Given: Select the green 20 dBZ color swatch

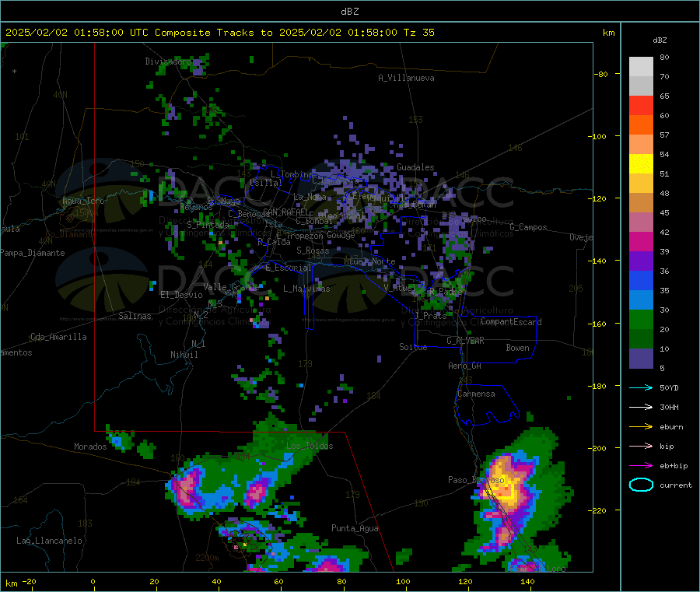Looking at the screenshot, I should tap(641, 319).
